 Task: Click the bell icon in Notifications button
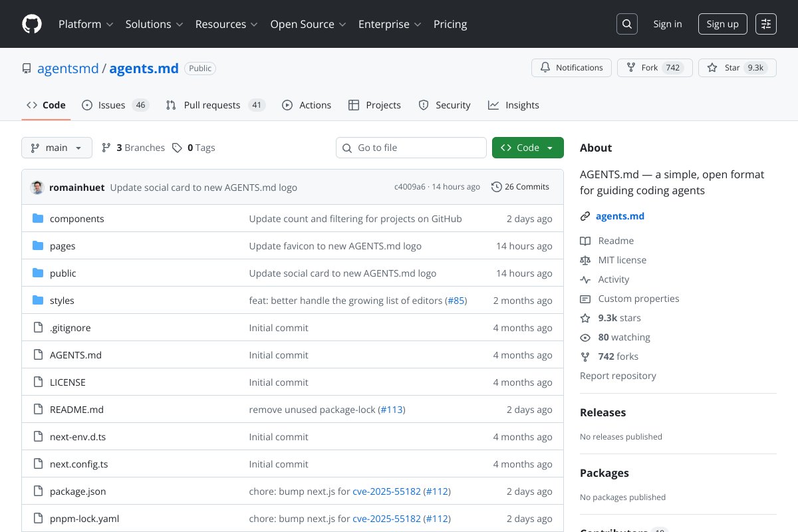coord(545,68)
